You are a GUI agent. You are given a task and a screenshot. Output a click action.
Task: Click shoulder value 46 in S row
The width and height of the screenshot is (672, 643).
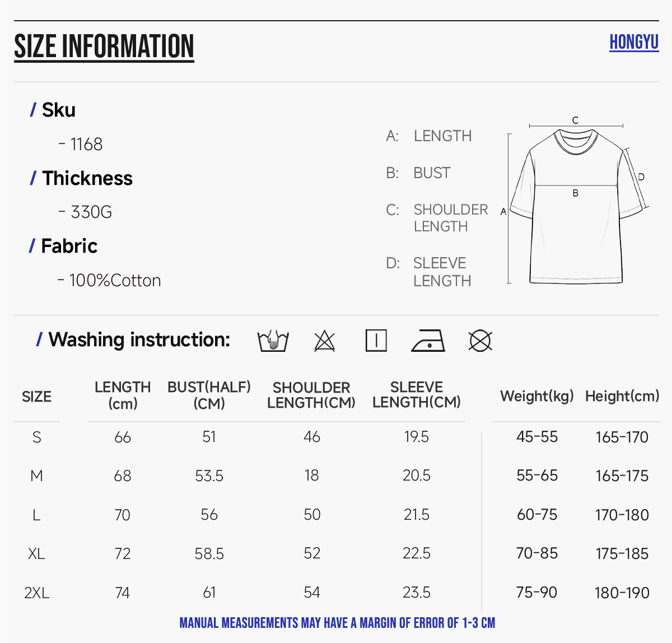click(312, 437)
